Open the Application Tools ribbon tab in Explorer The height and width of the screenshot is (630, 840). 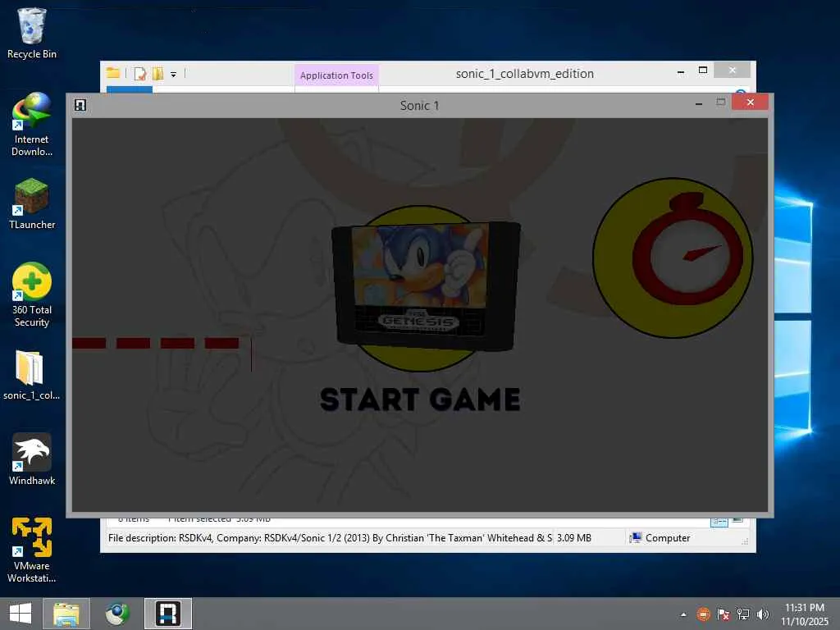(336, 75)
